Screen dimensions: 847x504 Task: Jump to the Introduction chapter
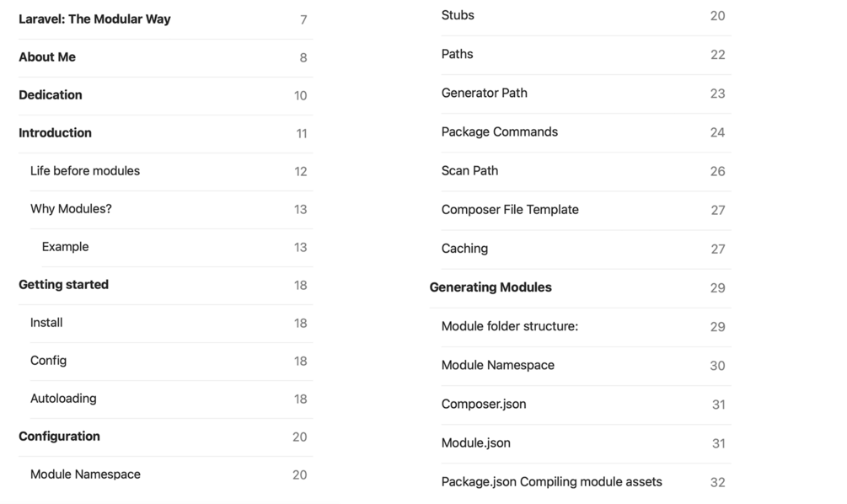coord(55,133)
